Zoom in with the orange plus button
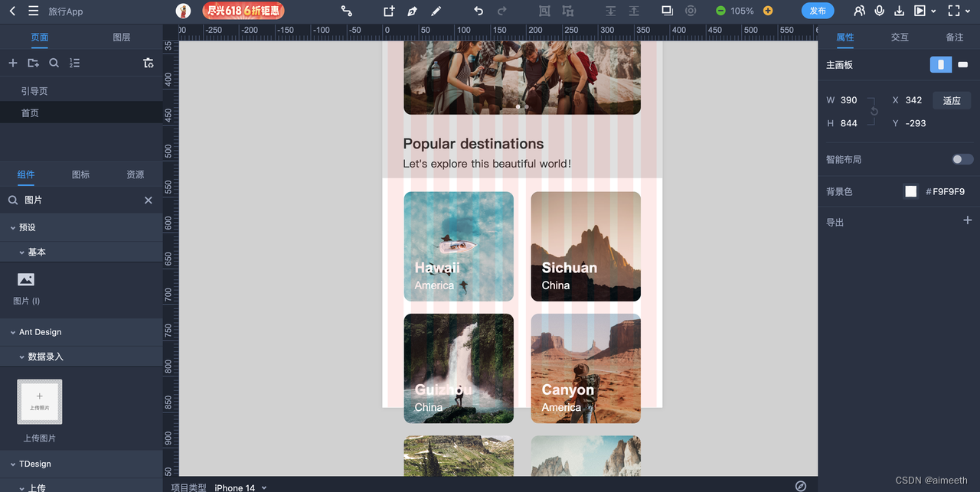Viewport: 980px width, 492px height. pyautogui.click(x=768, y=11)
